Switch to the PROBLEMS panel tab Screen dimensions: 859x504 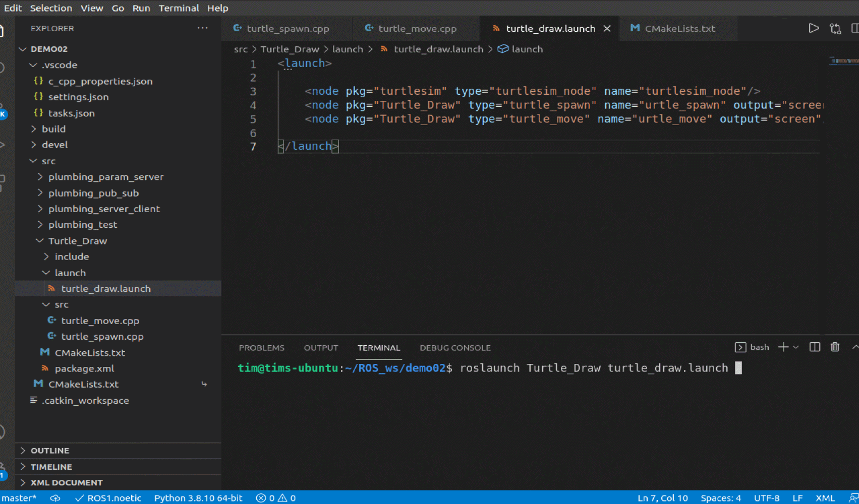click(261, 348)
